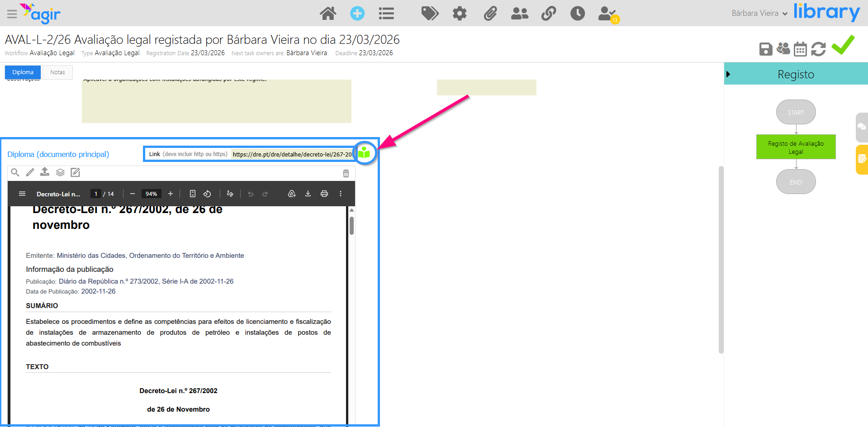Open the user tasks icon with badge 13
This screenshot has width=868, height=427.
[608, 14]
